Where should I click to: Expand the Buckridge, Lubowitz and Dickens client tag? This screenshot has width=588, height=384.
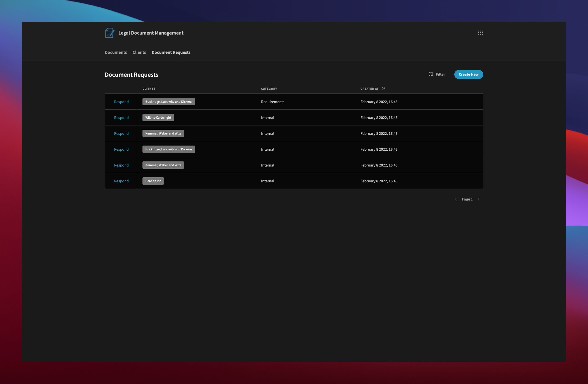coord(169,102)
